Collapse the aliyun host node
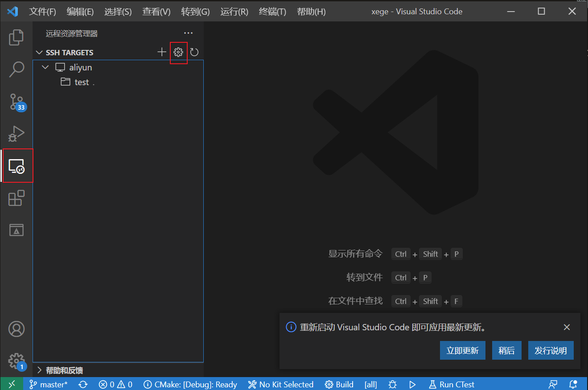This screenshot has height=390, width=588. click(x=45, y=67)
